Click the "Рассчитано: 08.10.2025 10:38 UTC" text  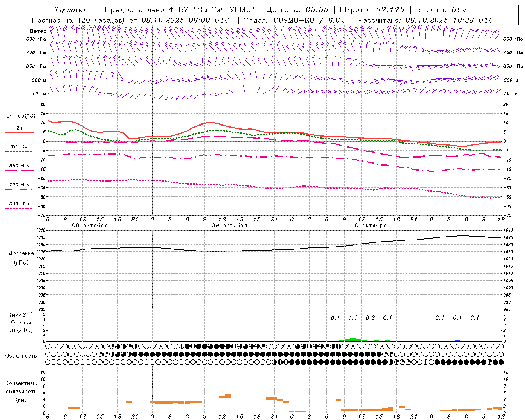(x=426, y=20)
